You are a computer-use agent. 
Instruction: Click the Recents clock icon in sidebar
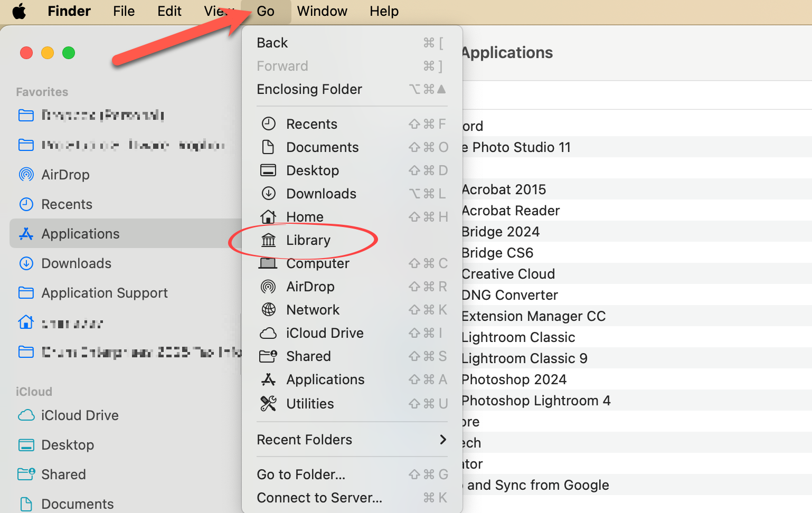(26, 204)
